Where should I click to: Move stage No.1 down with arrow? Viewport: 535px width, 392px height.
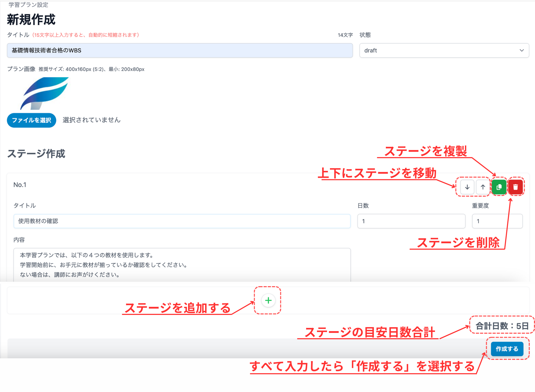[467, 187]
